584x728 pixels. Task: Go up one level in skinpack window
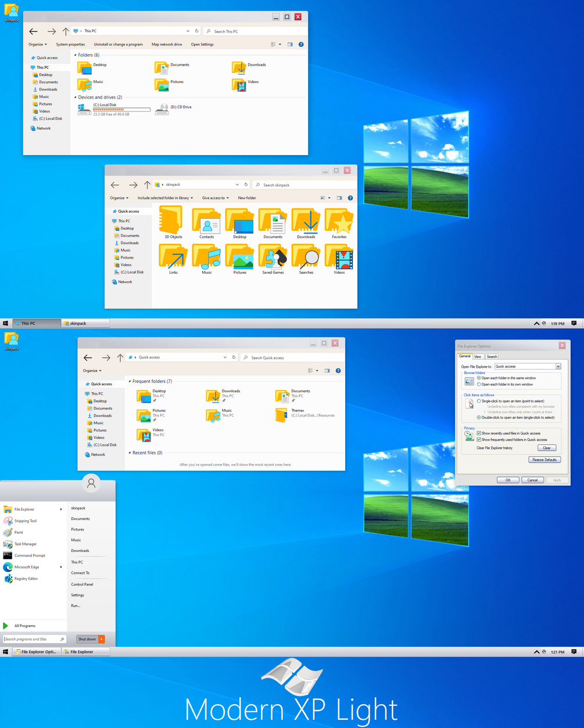tap(147, 185)
